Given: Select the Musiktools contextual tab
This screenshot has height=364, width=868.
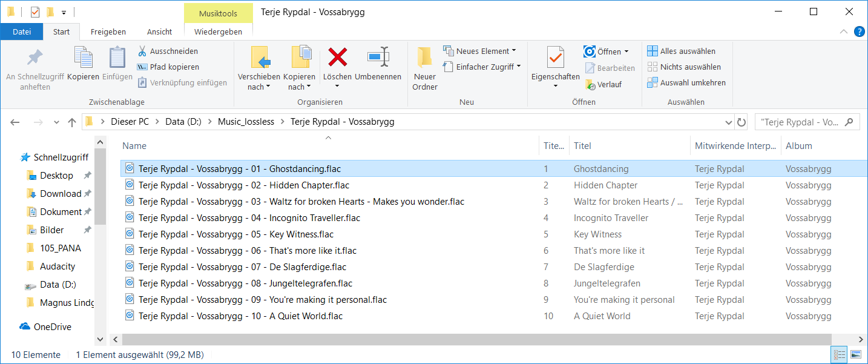Looking at the screenshot, I should pos(218,13).
